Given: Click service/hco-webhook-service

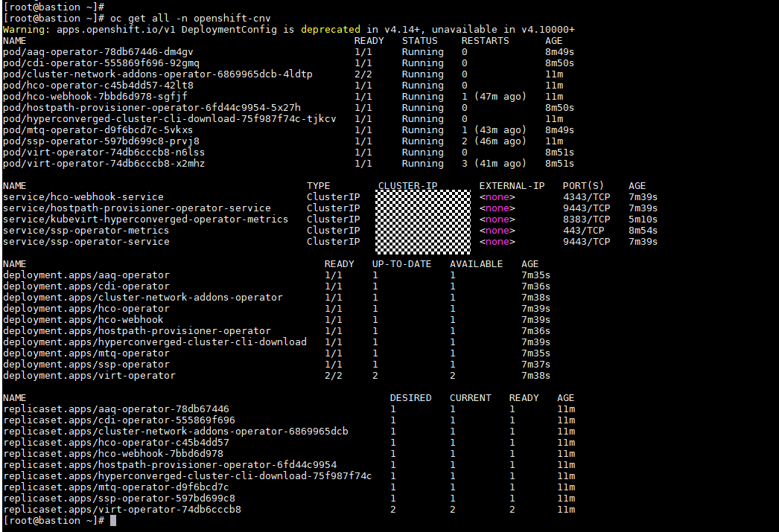Looking at the screenshot, I should [x=83, y=197].
